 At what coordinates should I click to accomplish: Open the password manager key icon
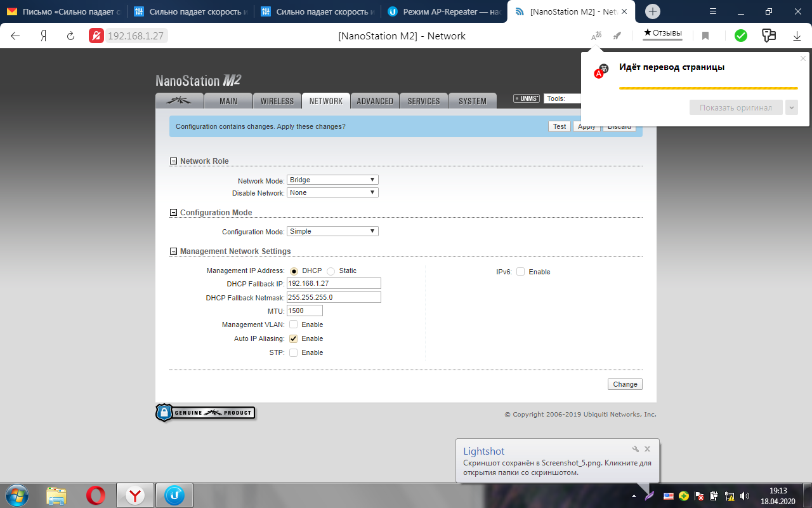pos(769,36)
